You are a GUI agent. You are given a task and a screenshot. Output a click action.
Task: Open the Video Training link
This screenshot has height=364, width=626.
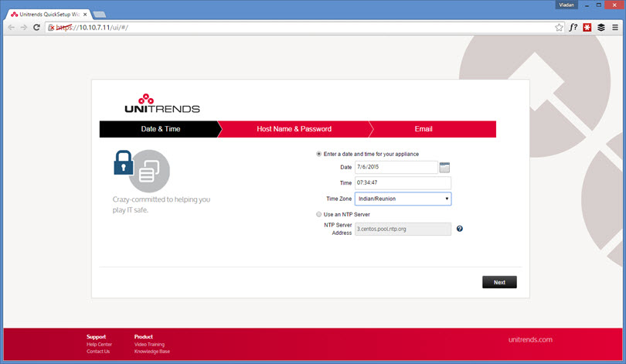[149, 345]
